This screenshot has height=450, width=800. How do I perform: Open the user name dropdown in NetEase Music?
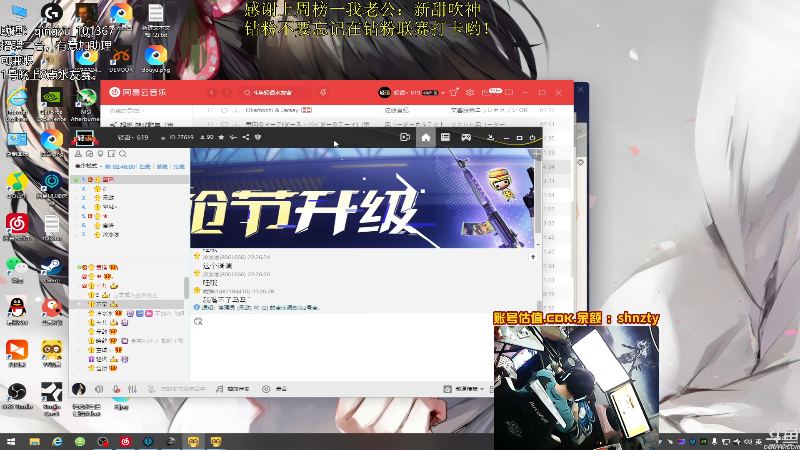coord(443,92)
